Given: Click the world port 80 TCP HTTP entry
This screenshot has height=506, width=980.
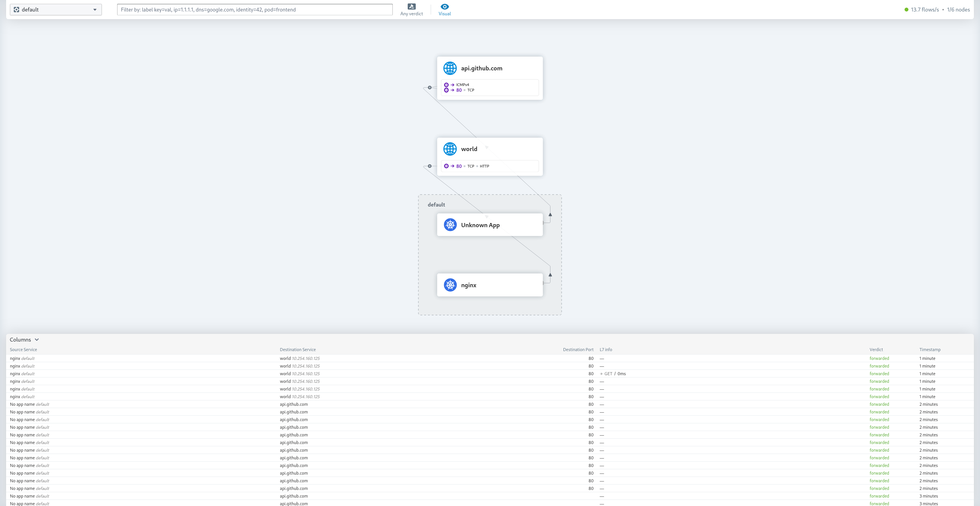Looking at the screenshot, I should pyautogui.click(x=467, y=166).
